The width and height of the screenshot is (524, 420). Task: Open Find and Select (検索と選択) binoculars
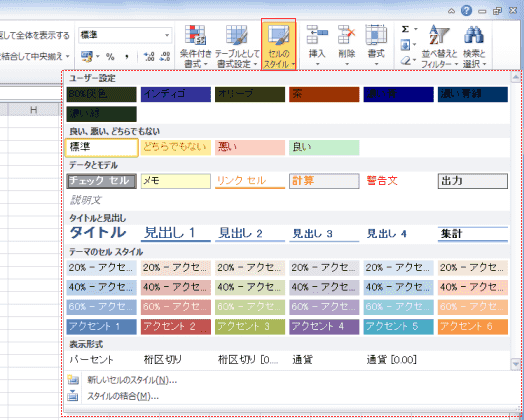click(x=474, y=45)
